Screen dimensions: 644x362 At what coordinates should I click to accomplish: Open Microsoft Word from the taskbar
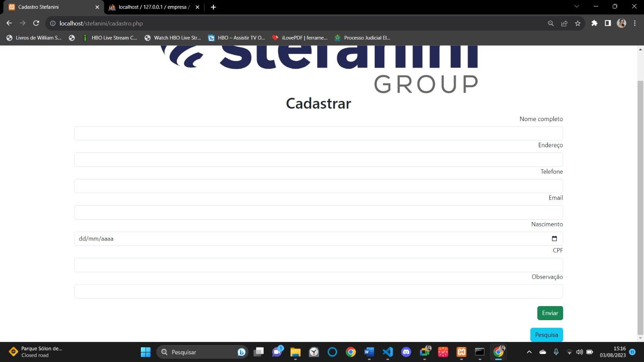(x=369, y=352)
